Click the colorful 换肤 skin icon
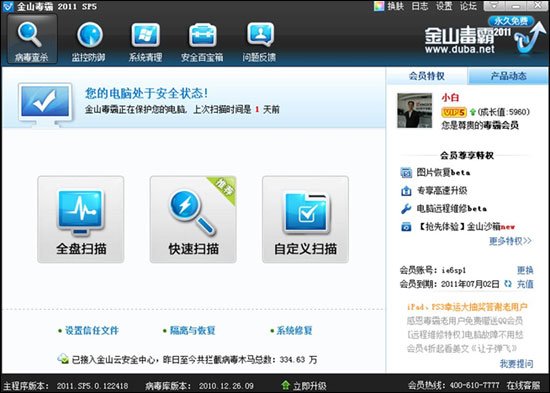The height and width of the screenshot is (393, 550). point(379,6)
